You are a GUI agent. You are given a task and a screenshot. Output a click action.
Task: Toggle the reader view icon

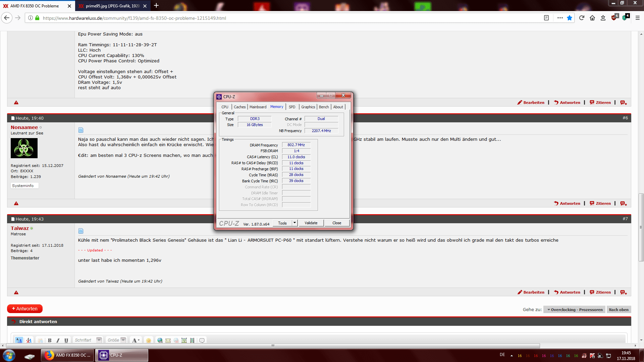coord(546,18)
